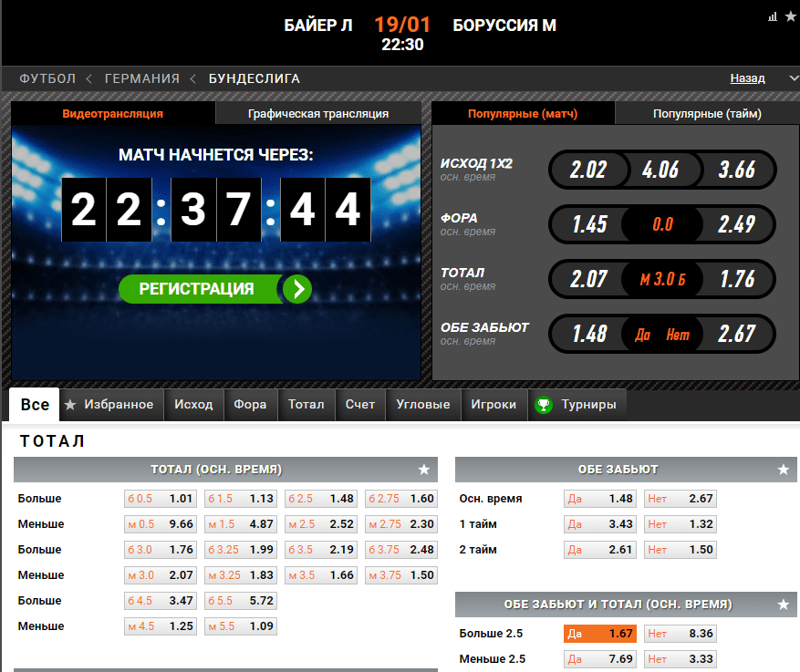Open the Турниры trophy icon

(x=544, y=405)
